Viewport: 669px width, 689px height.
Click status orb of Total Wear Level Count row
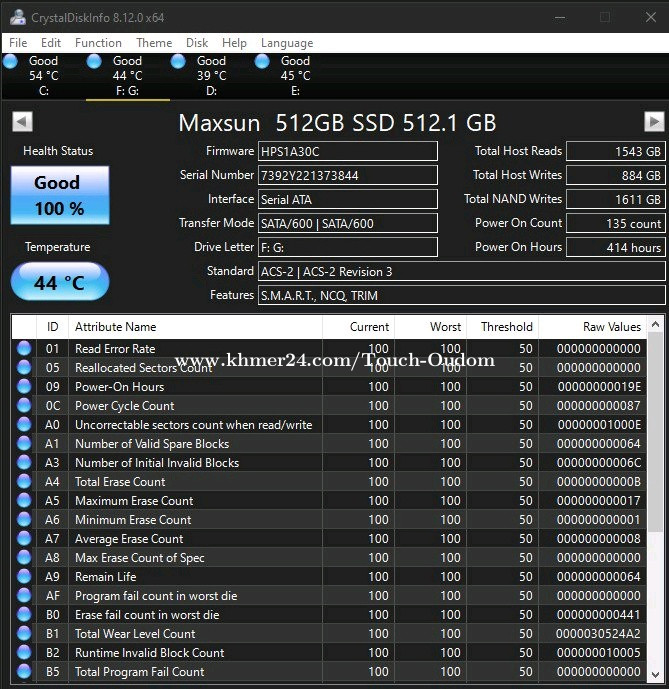pos(24,633)
